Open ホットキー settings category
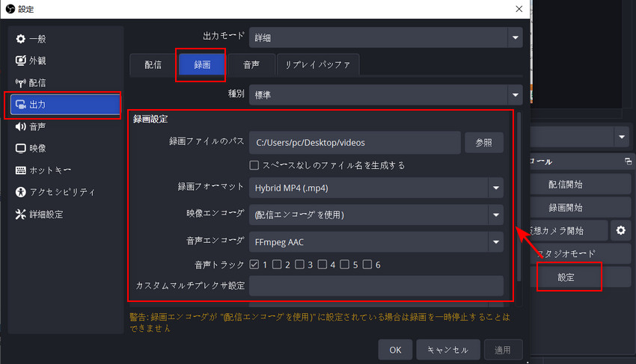 click(65, 170)
